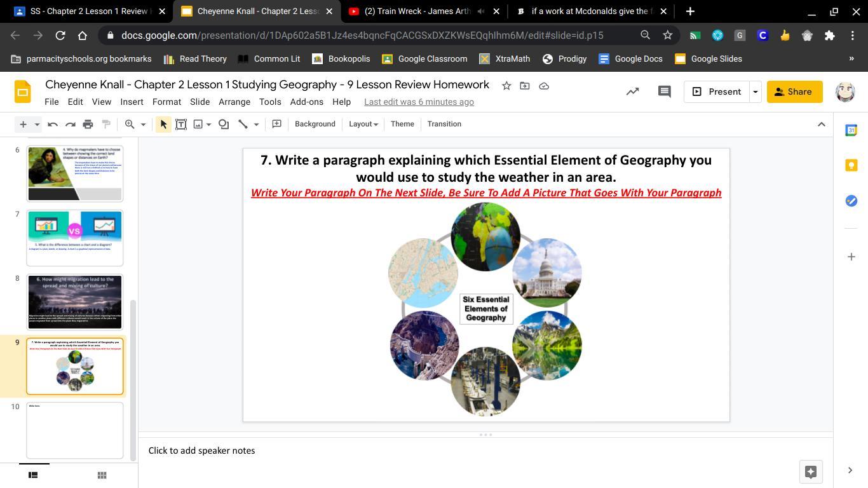This screenshot has width=868, height=488.
Task: Get add-ons via the plus icon
Action: point(851,257)
